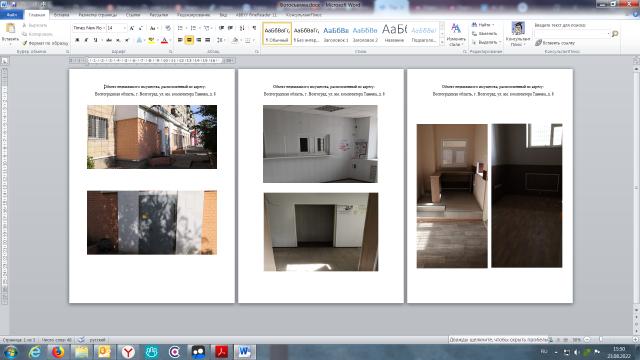Toggle center alignment button
Screen dimensions: 640x360
(x=189, y=40)
